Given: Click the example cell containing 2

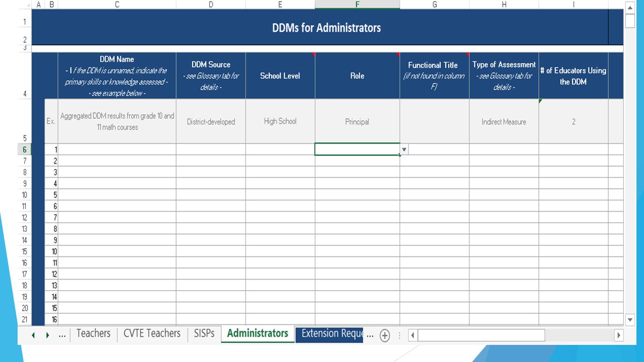Looking at the screenshot, I should point(574,121).
